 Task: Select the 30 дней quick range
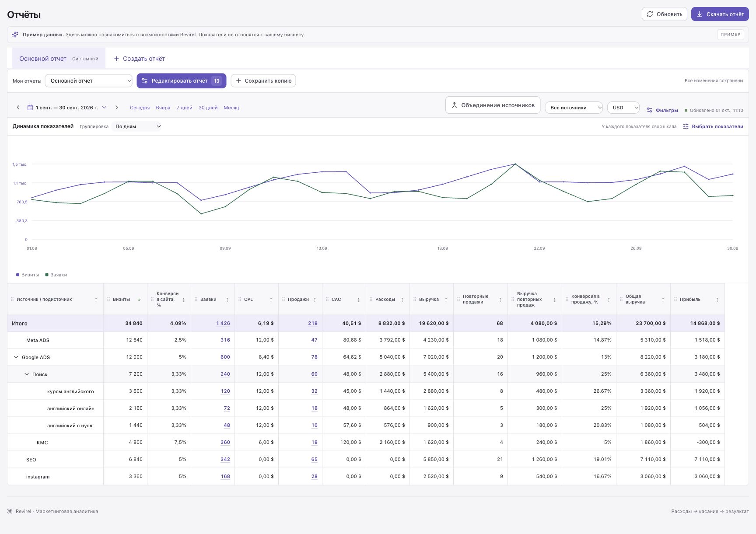point(208,108)
